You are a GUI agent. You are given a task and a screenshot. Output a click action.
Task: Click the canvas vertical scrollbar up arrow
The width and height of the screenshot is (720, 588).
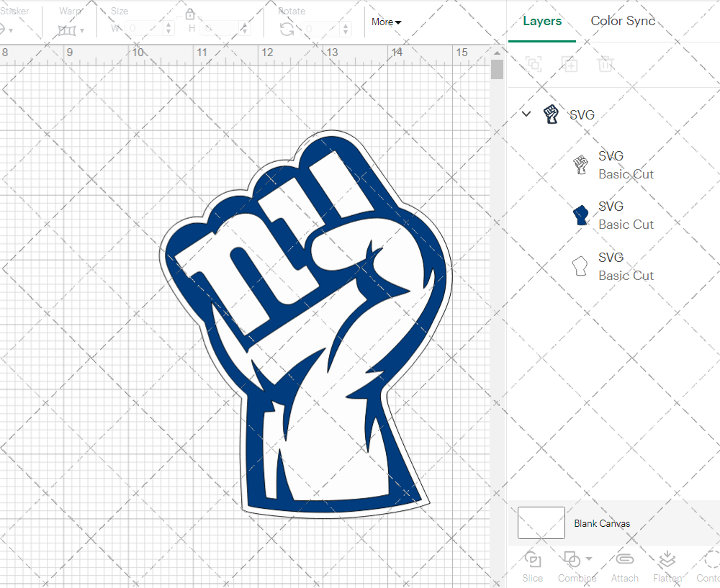click(497, 53)
